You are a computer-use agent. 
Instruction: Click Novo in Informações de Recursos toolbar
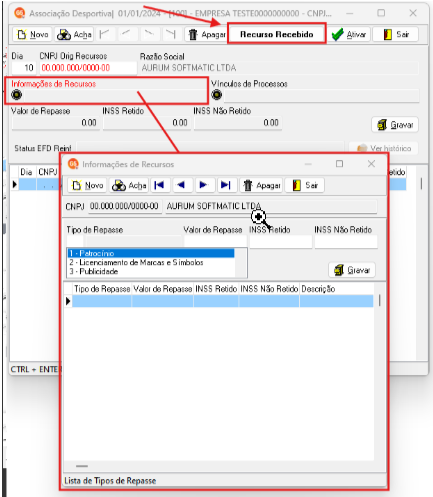[87, 185]
